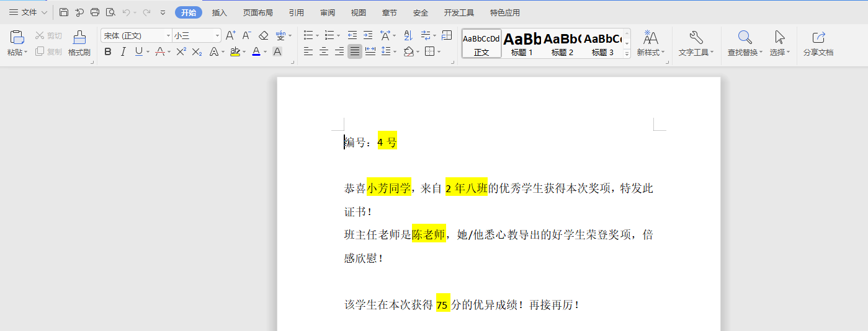Open Text Tools (文字工具) menu

[696, 43]
